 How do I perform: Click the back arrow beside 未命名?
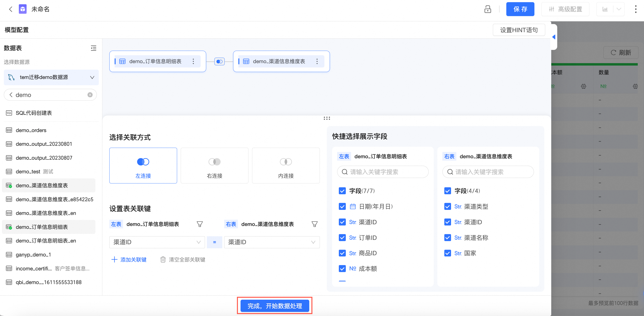click(x=11, y=9)
